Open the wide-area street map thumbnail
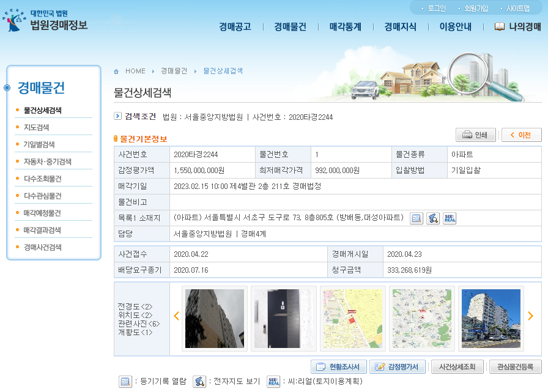This screenshot has height=392, width=548. pos(422,319)
